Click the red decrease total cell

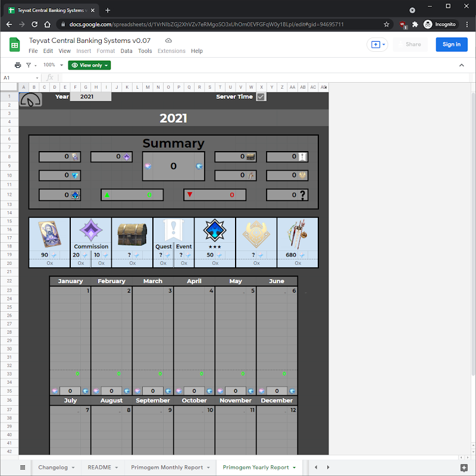point(215,195)
